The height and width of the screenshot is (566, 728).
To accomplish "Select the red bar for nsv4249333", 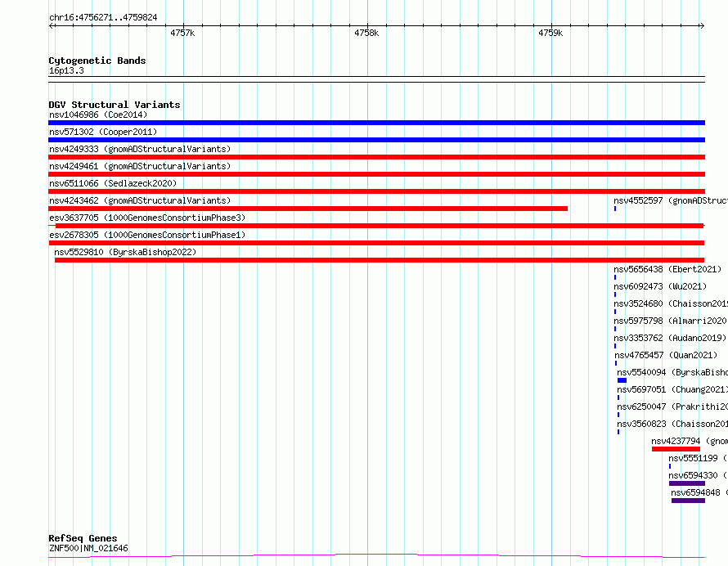I will [376, 157].
